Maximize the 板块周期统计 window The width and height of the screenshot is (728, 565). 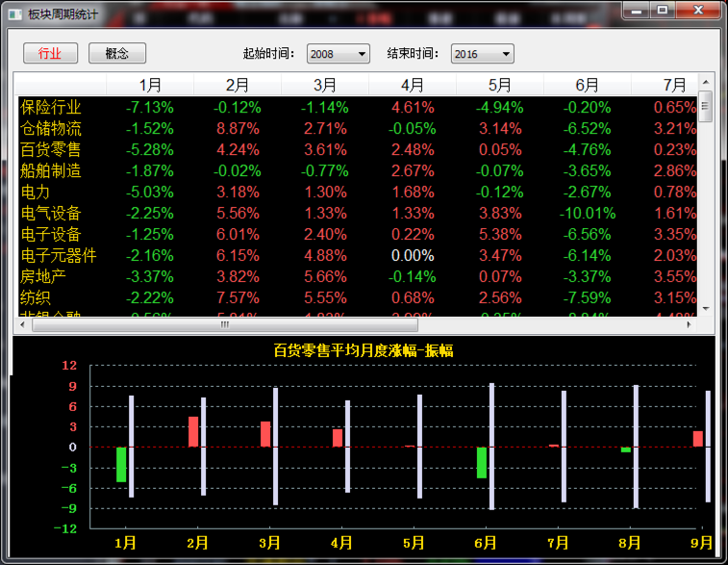click(x=662, y=10)
